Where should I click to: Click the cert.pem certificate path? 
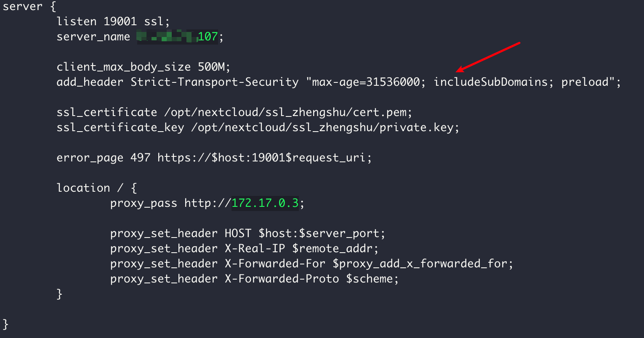(285, 112)
